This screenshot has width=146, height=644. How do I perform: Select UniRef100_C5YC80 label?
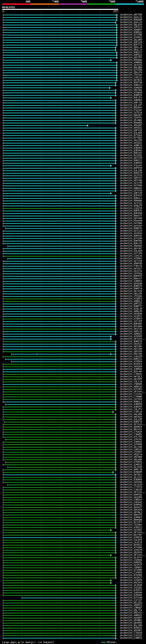click(131, 75)
